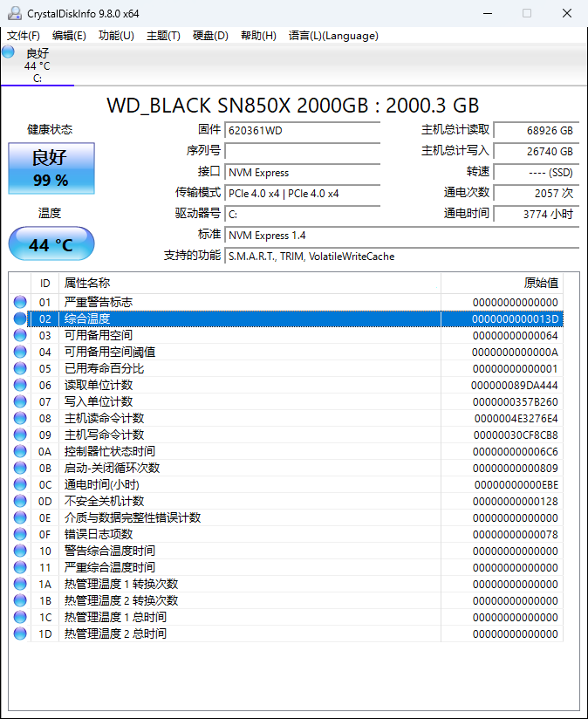Click the 传输模式 PCIe 4.0 x4 field

tap(303, 194)
